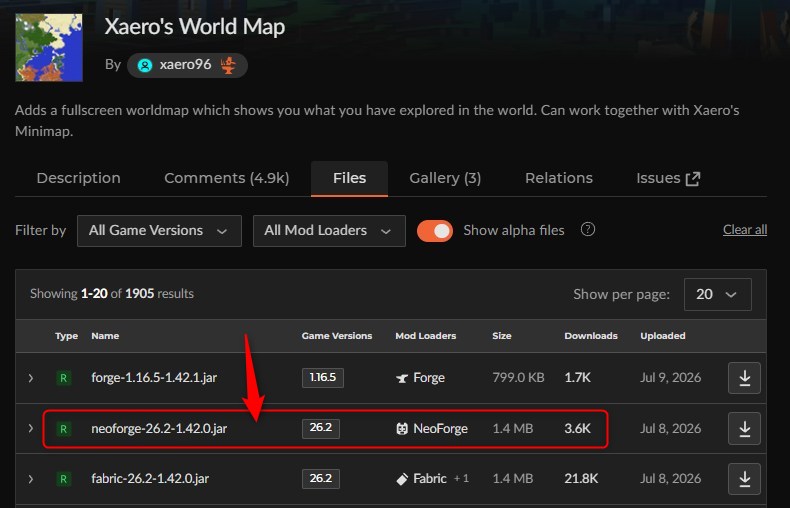This screenshot has width=790, height=508.
Task: Switch to Description tab
Action: click(x=79, y=178)
